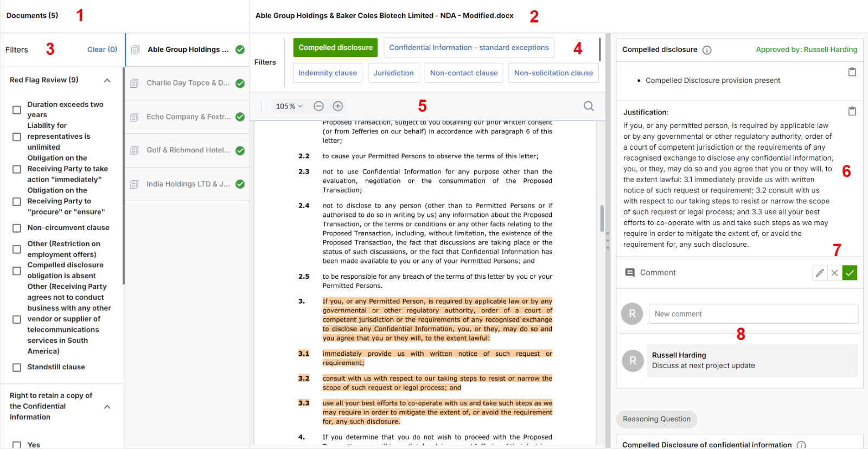Reject the answer with X icon
868x449 pixels.
click(835, 273)
